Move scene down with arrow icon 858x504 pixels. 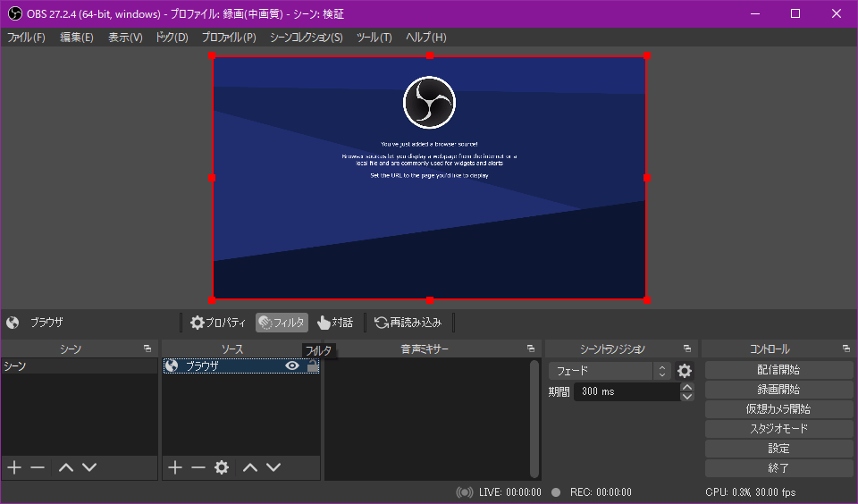click(89, 467)
